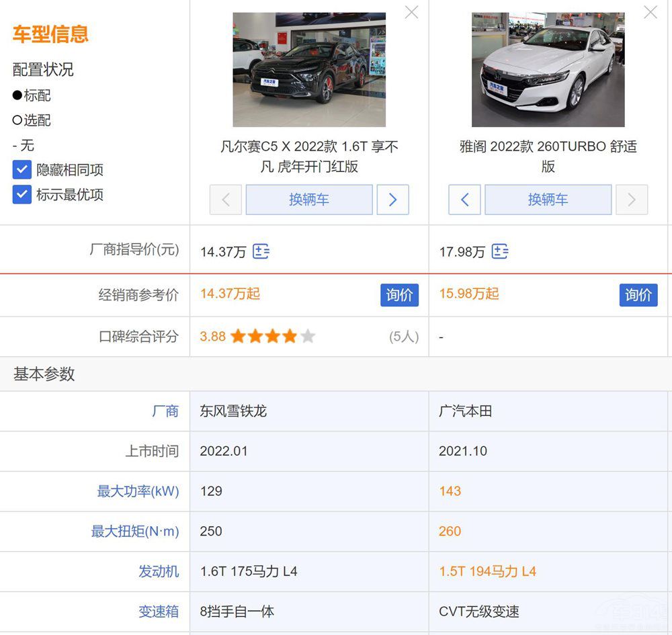Go to previous model for 凡尔赛C5 X
Image resolution: width=672 pixels, height=635 pixels.
226,200
